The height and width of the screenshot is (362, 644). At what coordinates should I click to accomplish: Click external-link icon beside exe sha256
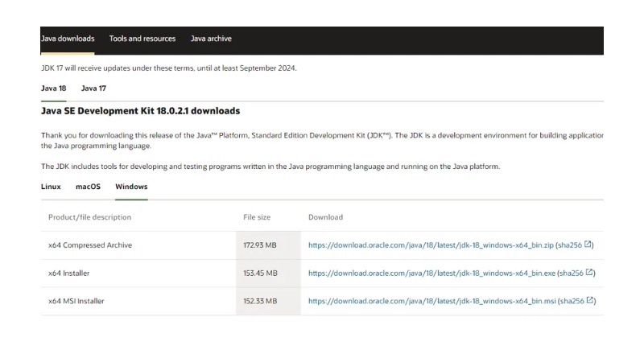pos(590,273)
